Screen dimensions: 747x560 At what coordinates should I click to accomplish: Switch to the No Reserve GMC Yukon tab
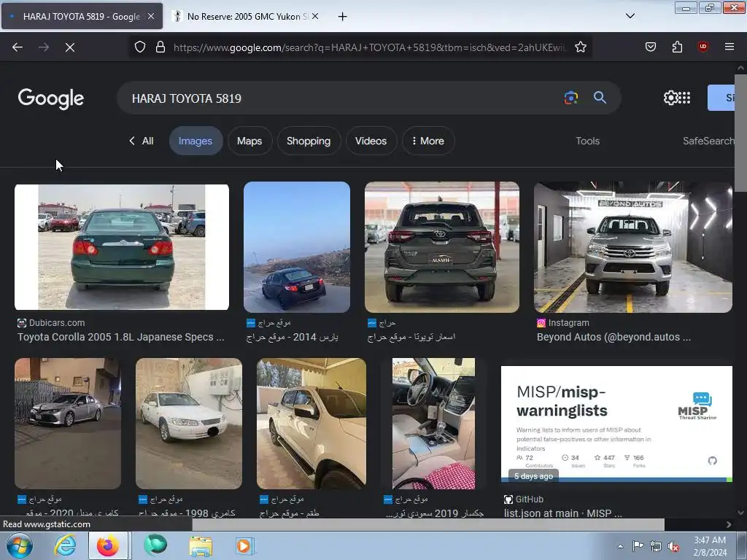click(246, 16)
